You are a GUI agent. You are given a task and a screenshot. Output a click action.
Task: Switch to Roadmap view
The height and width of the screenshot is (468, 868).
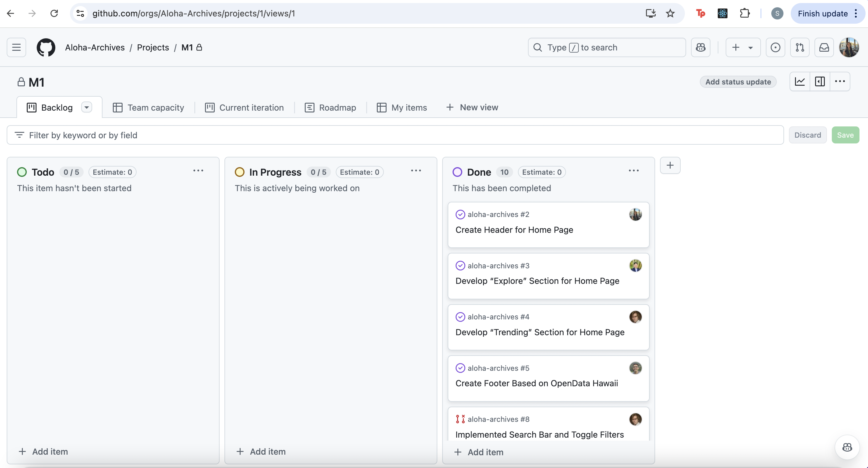tap(331, 107)
